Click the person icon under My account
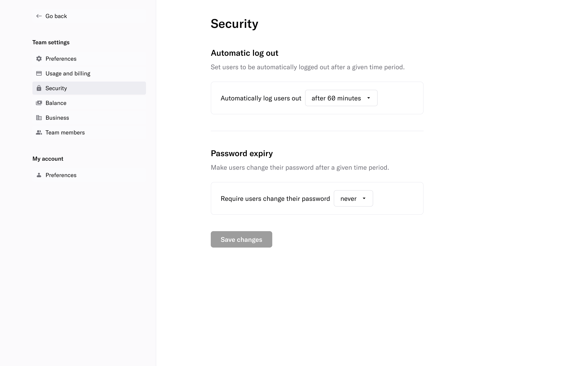Viewport: 588px width, 366px height. (39, 175)
